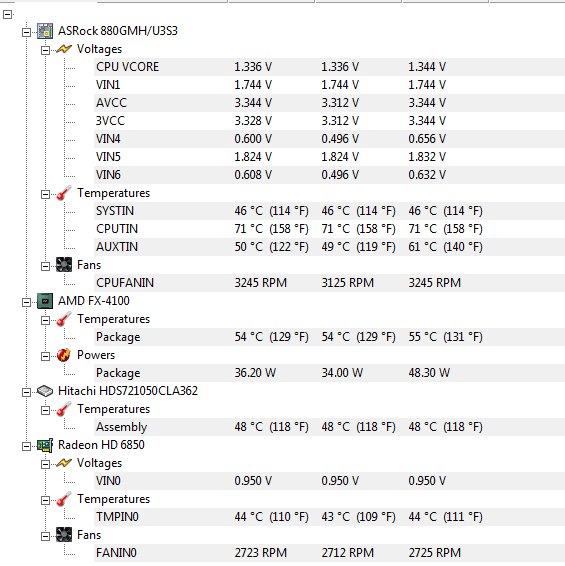The height and width of the screenshot is (566, 565).
Task: Collapse the Radeon Fans group
Action: [x=45, y=536]
